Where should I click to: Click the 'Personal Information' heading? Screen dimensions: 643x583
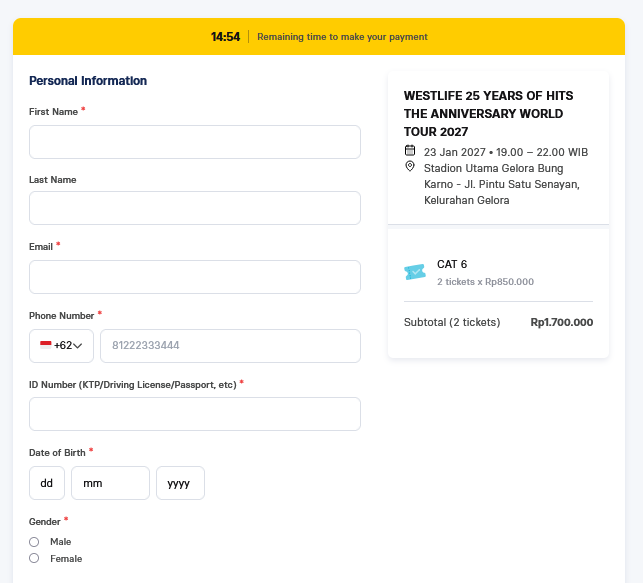(x=88, y=81)
